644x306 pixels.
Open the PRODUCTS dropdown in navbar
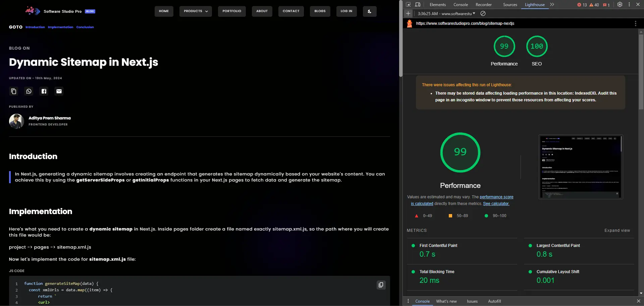point(196,11)
